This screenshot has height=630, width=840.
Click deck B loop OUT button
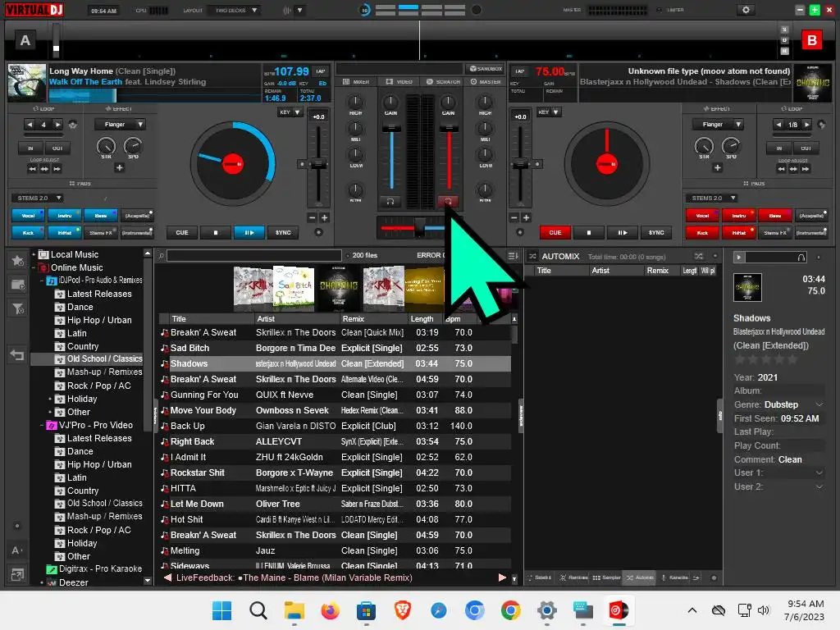pyautogui.click(x=806, y=148)
